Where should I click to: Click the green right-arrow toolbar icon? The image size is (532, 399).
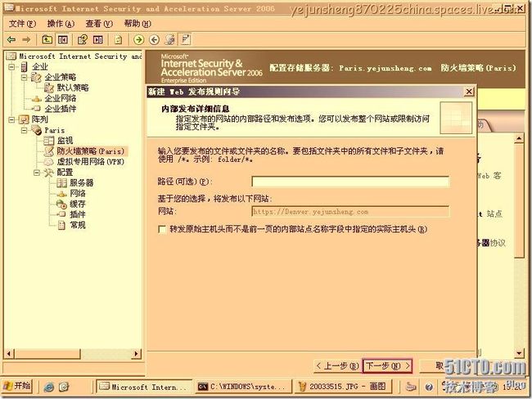click(x=138, y=40)
